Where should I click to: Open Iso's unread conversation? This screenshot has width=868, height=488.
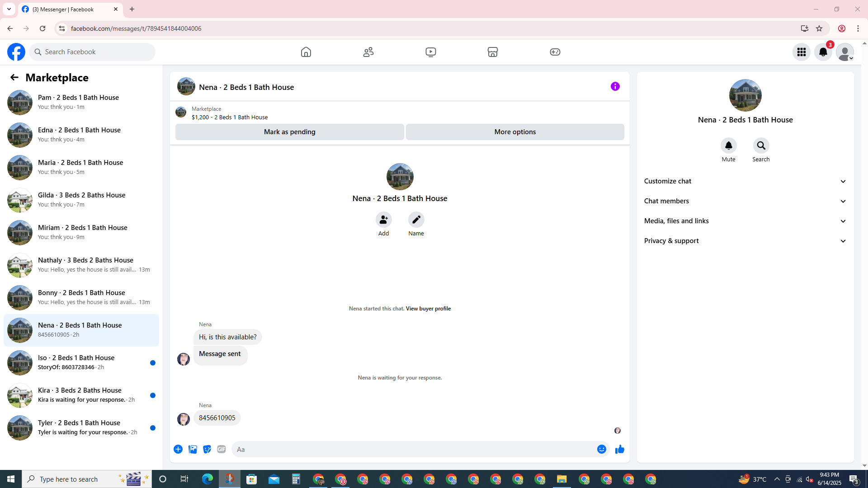pyautogui.click(x=81, y=363)
